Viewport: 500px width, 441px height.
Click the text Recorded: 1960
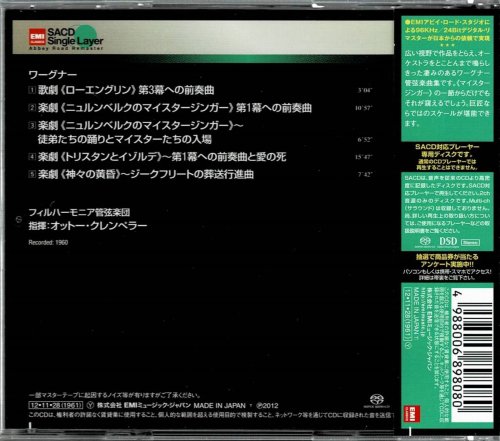point(48,243)
